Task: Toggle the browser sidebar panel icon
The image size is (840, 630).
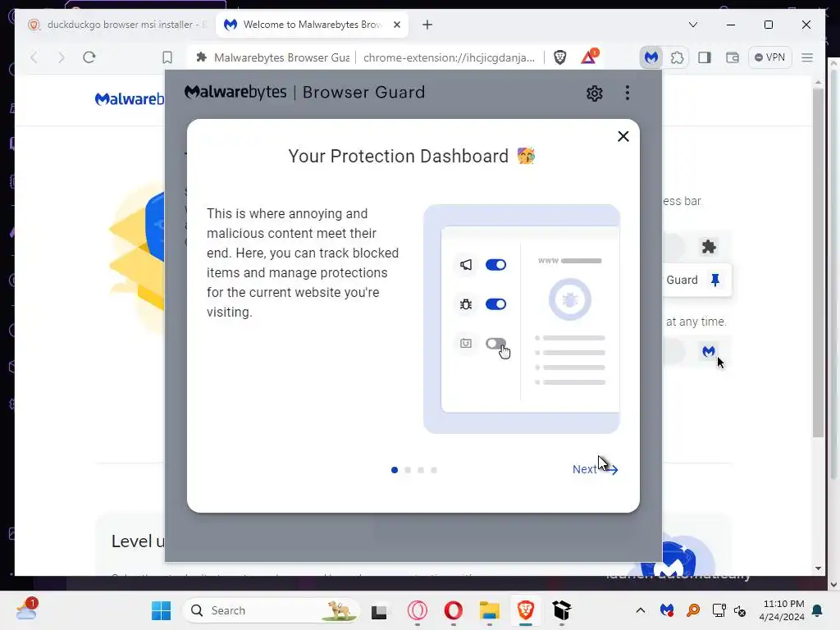Action: click(x=705, y=57)
